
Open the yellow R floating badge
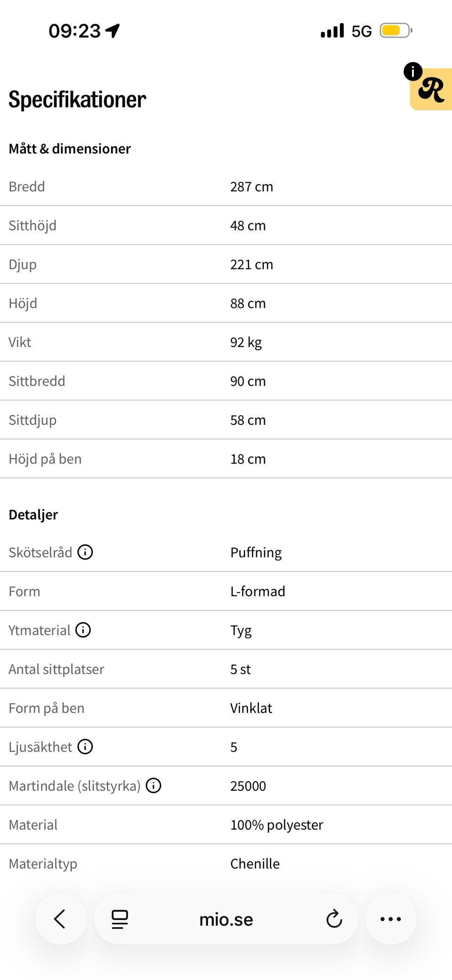click(x=432, y=89)
